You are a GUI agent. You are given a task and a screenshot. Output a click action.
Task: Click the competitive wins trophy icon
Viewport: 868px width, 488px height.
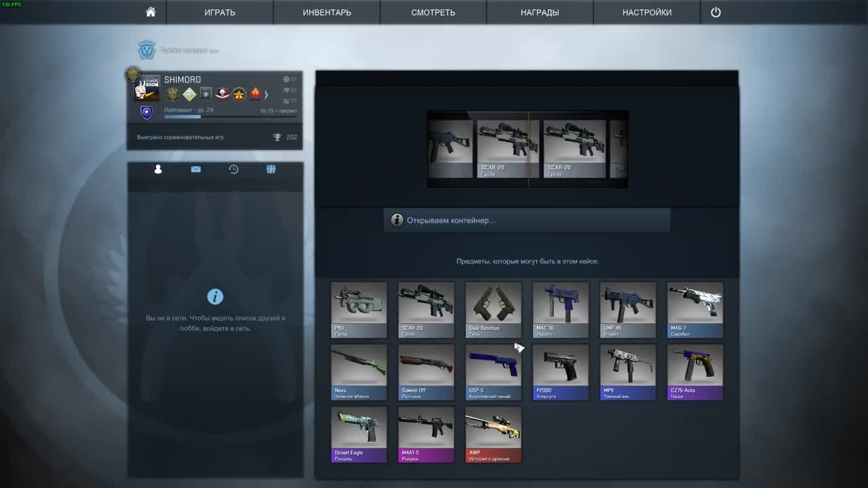[277, 138]
